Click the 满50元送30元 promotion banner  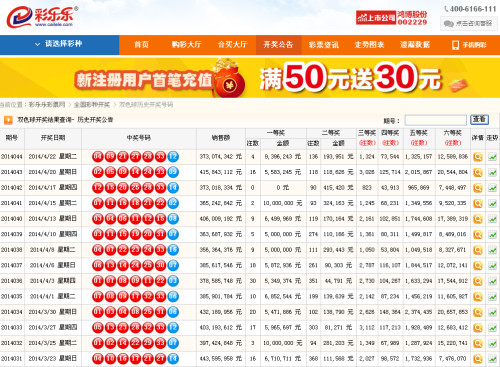(x=250, y=78)
